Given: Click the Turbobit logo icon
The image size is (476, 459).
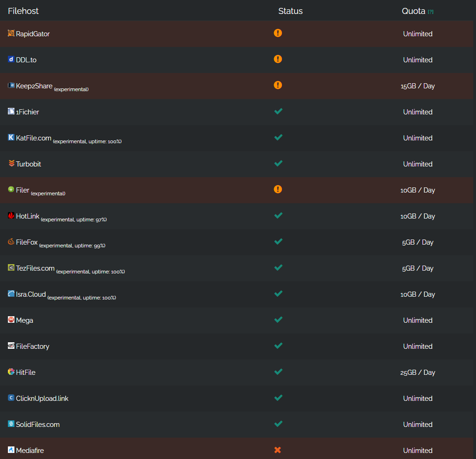Looking at the screenshot, I should (11, 163).
